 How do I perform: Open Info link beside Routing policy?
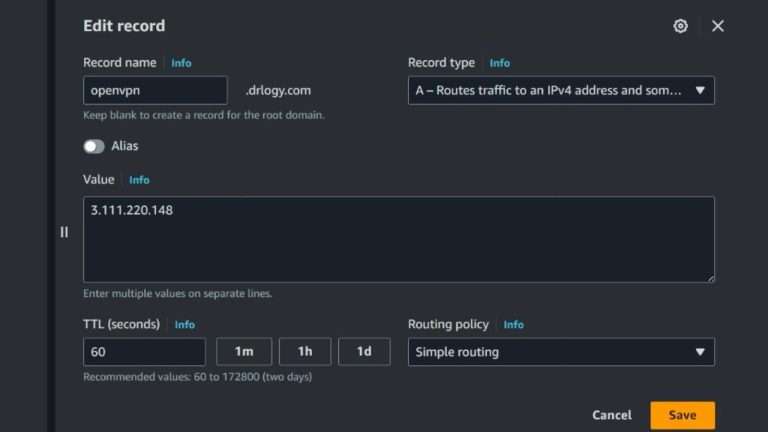(513, 325)
